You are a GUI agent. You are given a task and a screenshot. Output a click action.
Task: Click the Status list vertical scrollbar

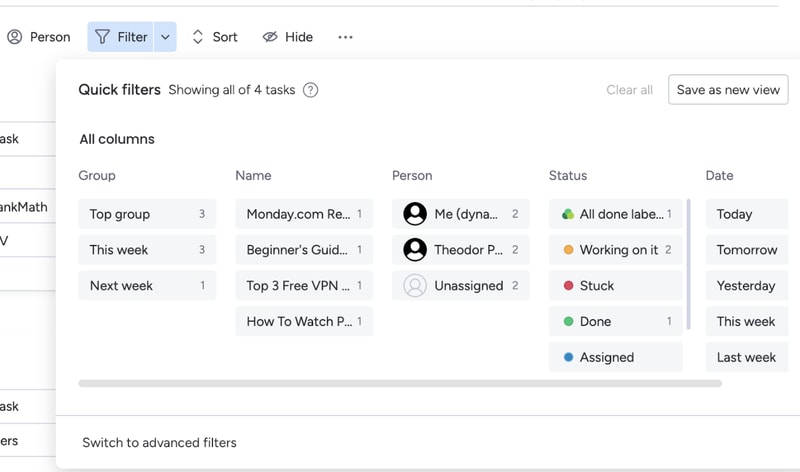pos(688,264)
